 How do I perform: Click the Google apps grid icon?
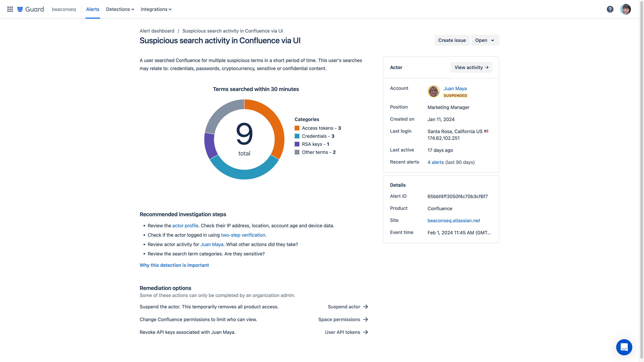[10, 9]
